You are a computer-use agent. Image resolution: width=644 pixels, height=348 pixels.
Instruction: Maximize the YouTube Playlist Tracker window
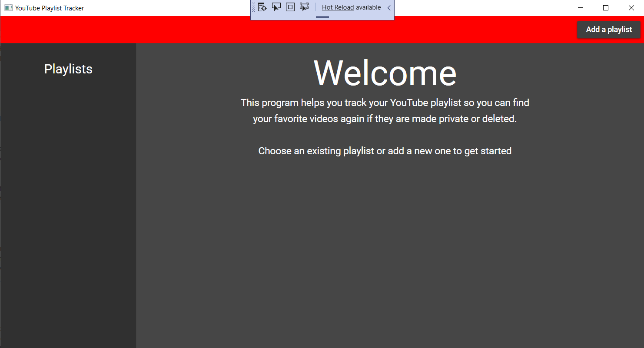(x=606, y=8)
